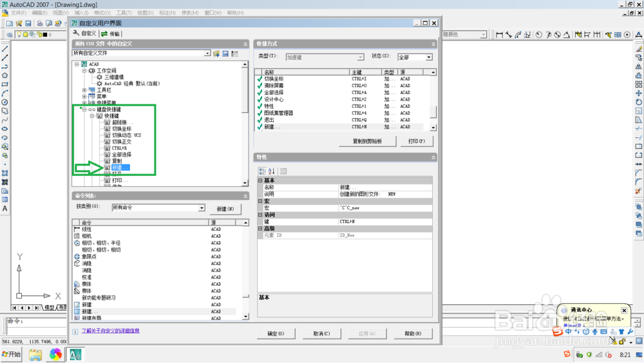Screen dimensions: 644x363
Task: Open the folder icon in Windows taskbar
Action: click(35, 355)
